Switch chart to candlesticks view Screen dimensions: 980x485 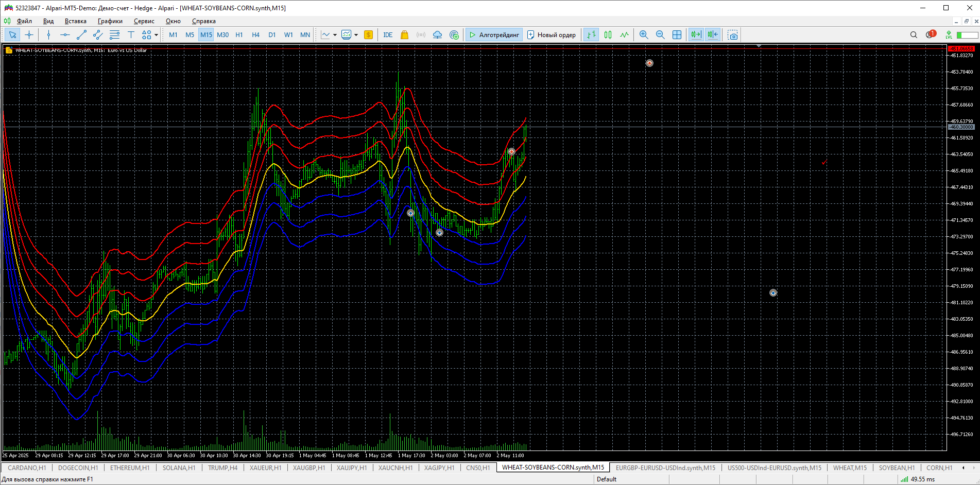[608, 35]
